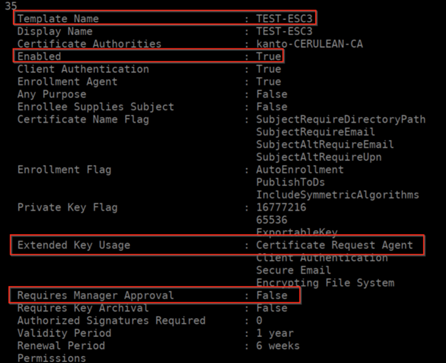Click the SubjectRequireEmail flag value
The width and height of the screenshot is (446, 363).
coord(316,132)
